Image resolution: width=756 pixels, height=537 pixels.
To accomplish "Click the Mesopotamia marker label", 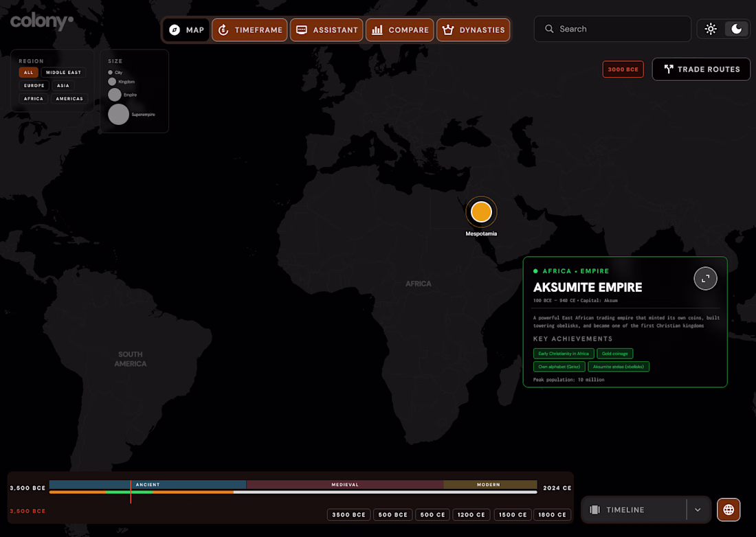I will 481,233.
